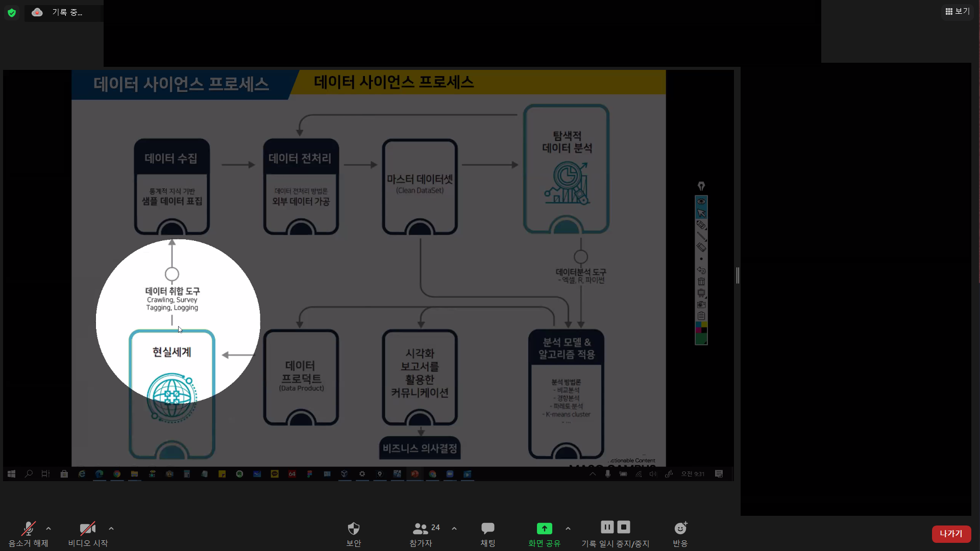Expand audio options arrow next to mute
Screen dimensions: 980x551
48,529
